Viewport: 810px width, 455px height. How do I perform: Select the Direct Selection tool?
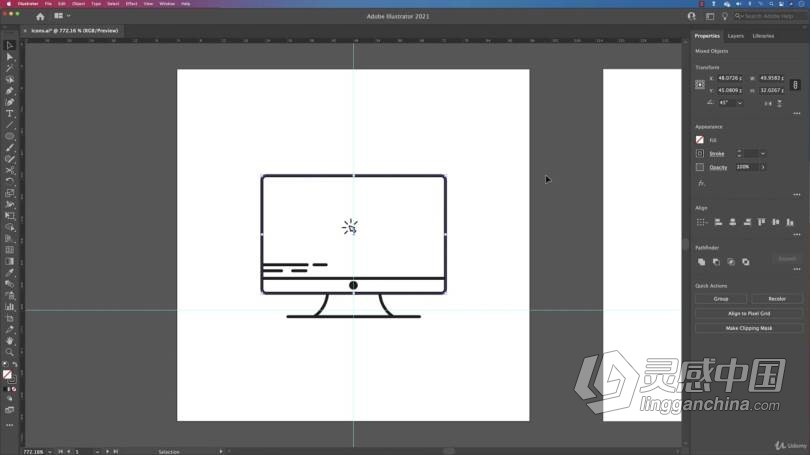point(10,57)
